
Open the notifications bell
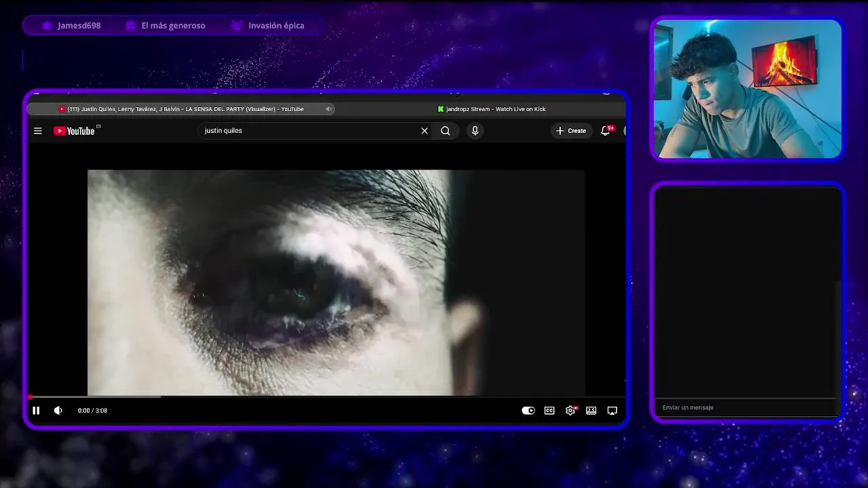[606, 130]
